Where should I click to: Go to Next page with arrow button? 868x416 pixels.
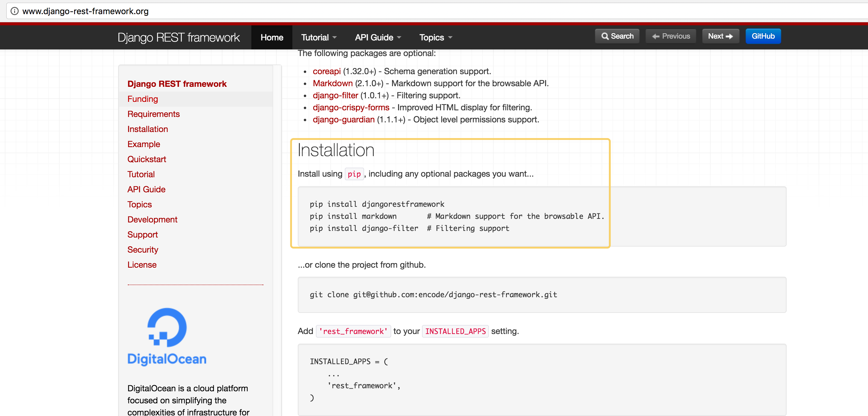click(x=720, y=36)
